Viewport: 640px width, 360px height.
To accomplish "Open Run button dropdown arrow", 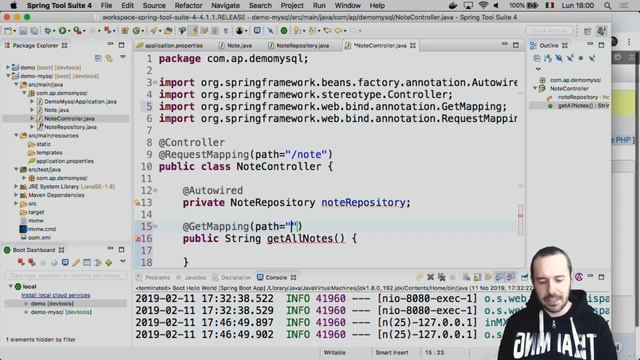I will point(69,31).
